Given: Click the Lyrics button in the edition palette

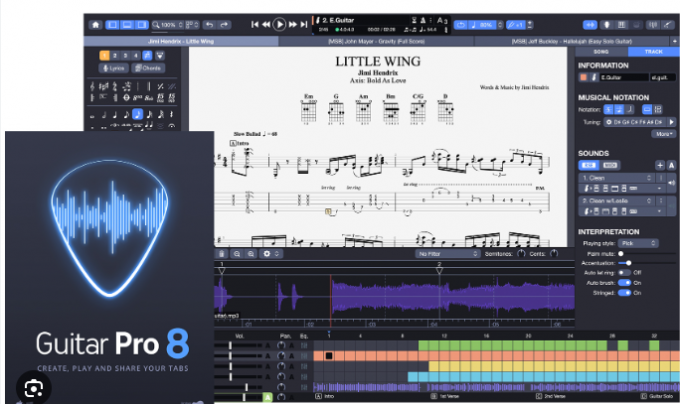Looking at the screenshot, I should [114, 68].
